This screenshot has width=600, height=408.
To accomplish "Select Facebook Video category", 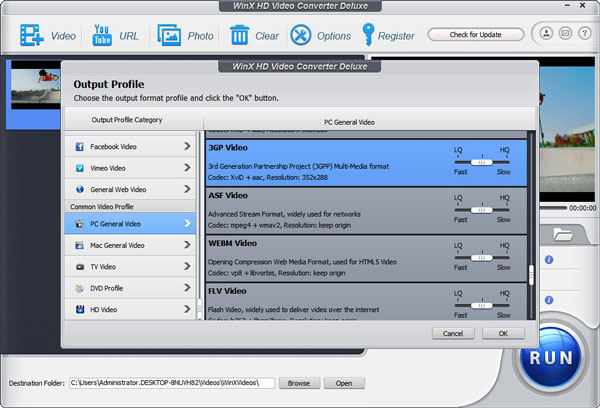I will [130, 147].
